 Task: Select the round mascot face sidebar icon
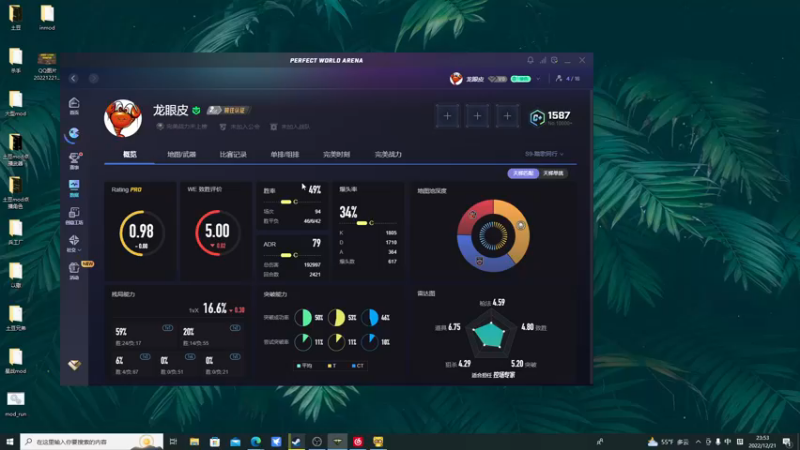[x=74, y=134]
